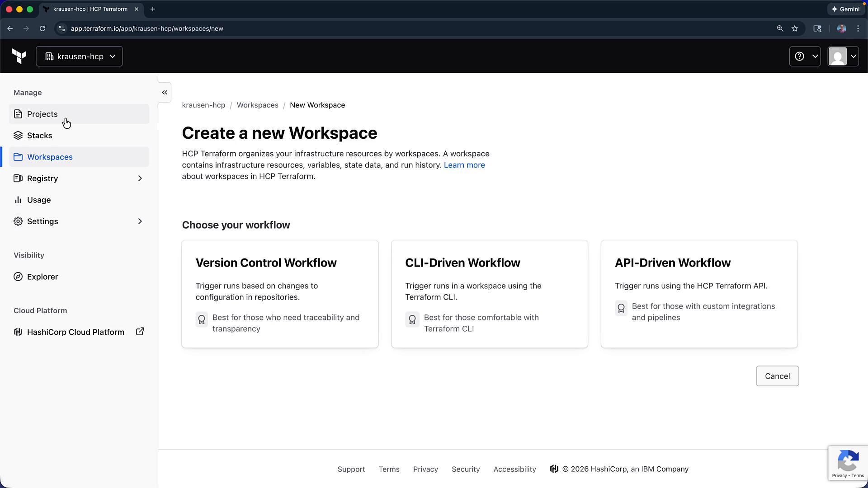Image resolution: width=868 pixels, height=488 pixels.
Task: Open Explorer under Visibility
Action: (79, 277)
